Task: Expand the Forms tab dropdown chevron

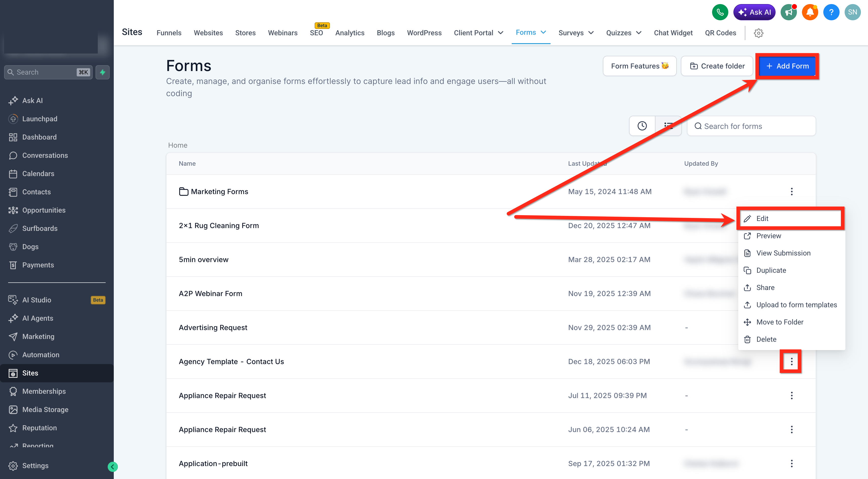Action: click(543, 32)
